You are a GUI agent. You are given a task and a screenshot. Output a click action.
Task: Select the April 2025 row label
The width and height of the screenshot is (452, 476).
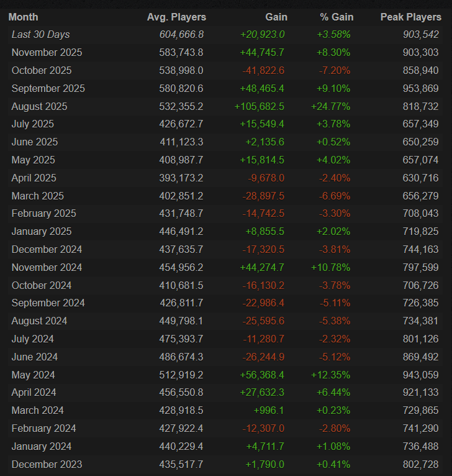pos(34,178)
